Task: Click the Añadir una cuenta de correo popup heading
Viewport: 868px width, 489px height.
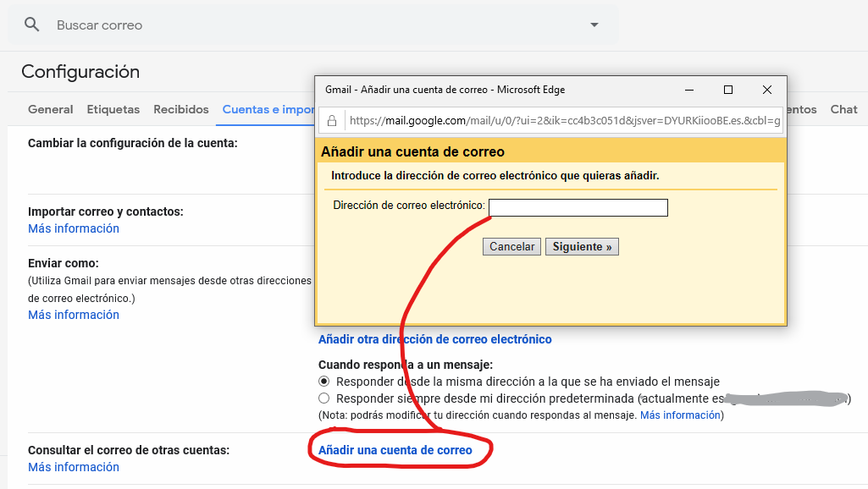Action: pos(413,151)
